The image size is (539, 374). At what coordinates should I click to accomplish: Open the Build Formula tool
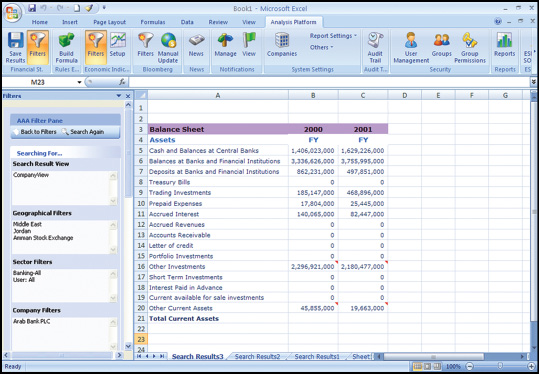click(x=66, y=47)
